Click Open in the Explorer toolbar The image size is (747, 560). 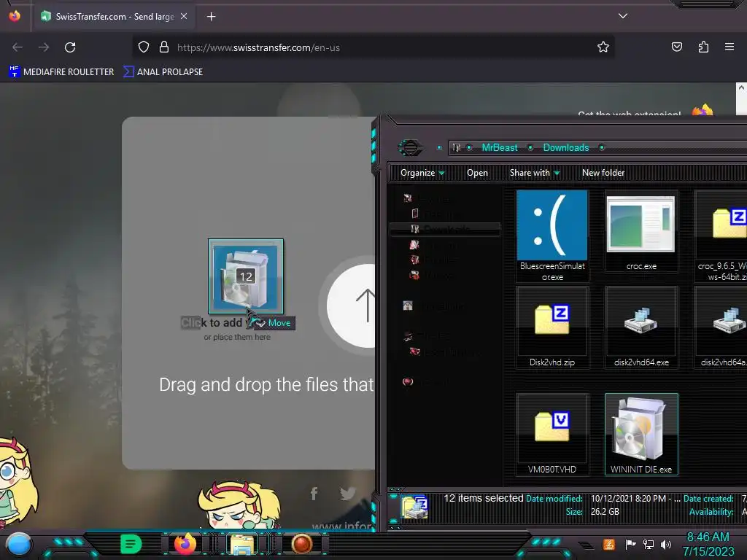(477, 173)
